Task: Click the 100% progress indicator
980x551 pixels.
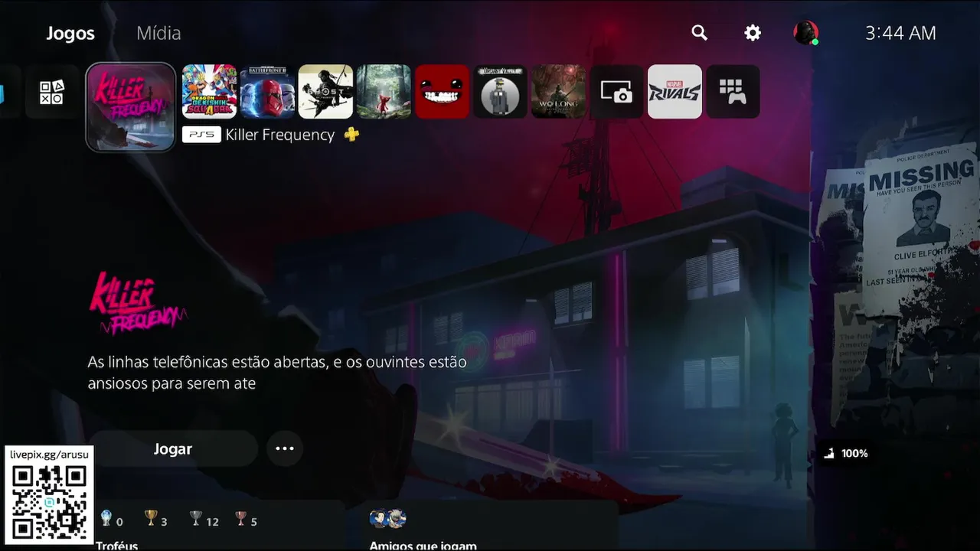Action: (846, 453)
